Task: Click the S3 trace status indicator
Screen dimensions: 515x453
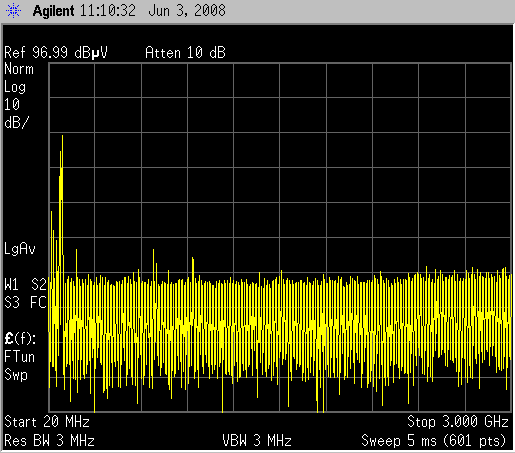Action: pyautogui.click(x=12, y=303)
